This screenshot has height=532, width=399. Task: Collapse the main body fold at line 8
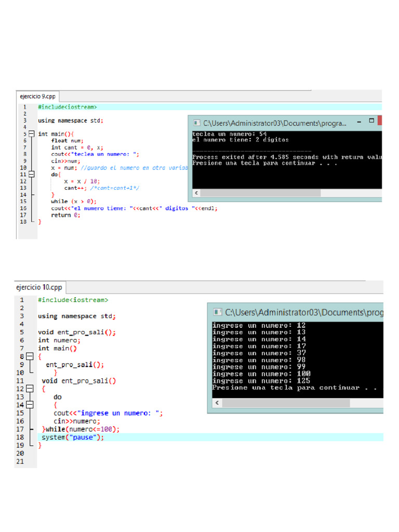tap(29, 356)
